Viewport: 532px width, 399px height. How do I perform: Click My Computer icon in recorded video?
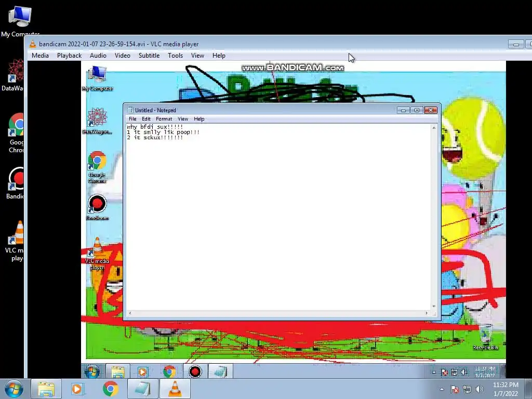click(97, 78)
